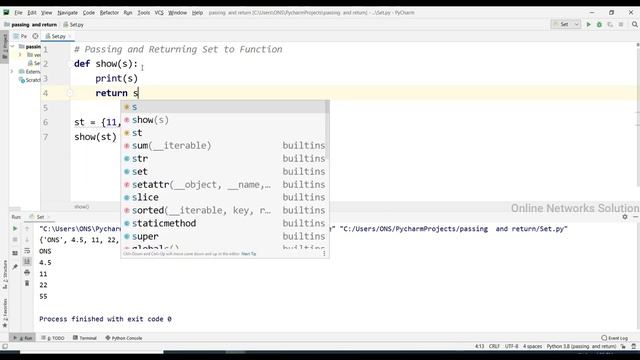The width and height of the screenshot is (640, 360).
Task: Click the Run tool window button at bottom
Action: tap(23, 338)
